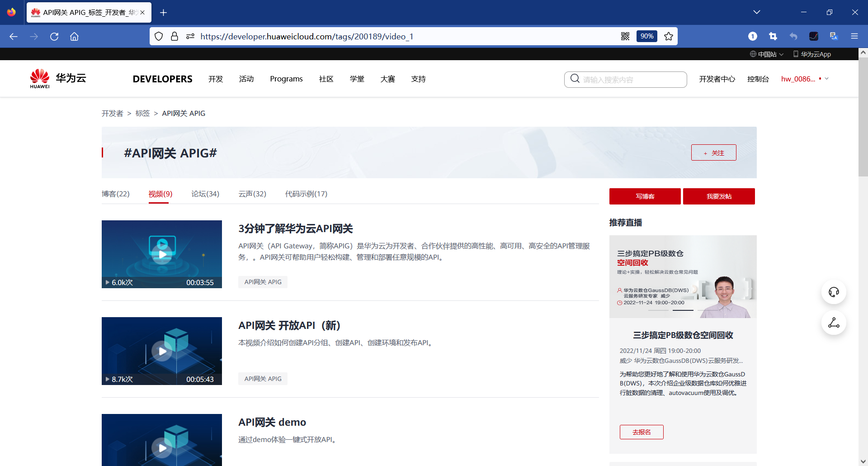868x466 pixels.
Task: Expand the hw_0086 account dropdown
Action: [x=826, y=79]
